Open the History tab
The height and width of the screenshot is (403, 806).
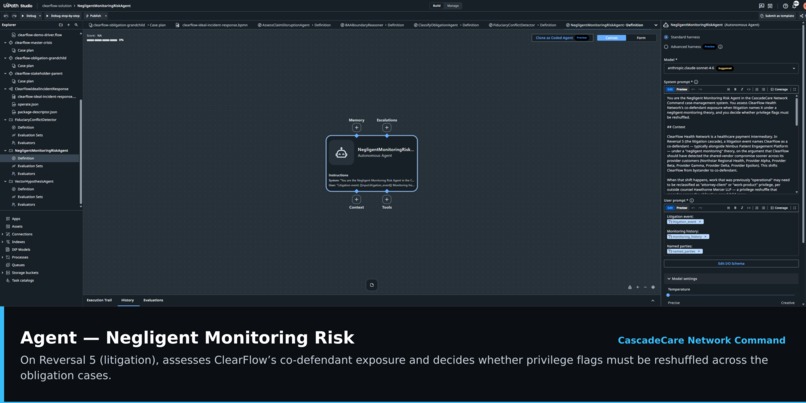[x=127, y=300]
